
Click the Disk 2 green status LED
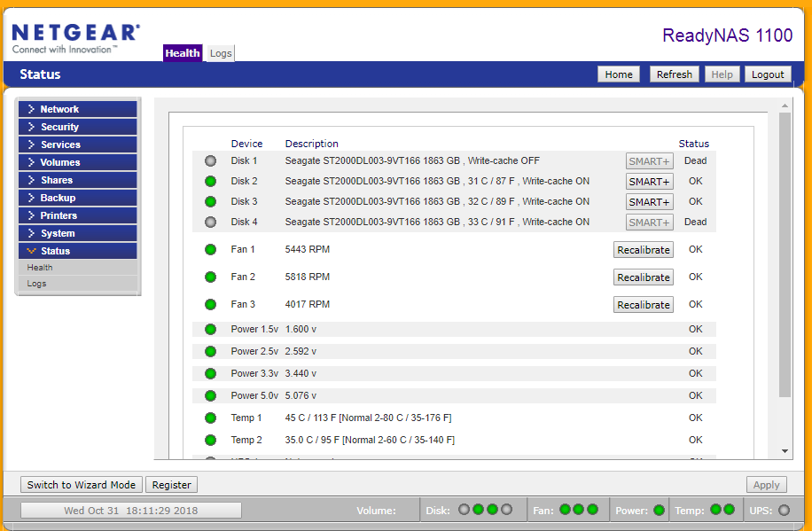coord(210,181)
